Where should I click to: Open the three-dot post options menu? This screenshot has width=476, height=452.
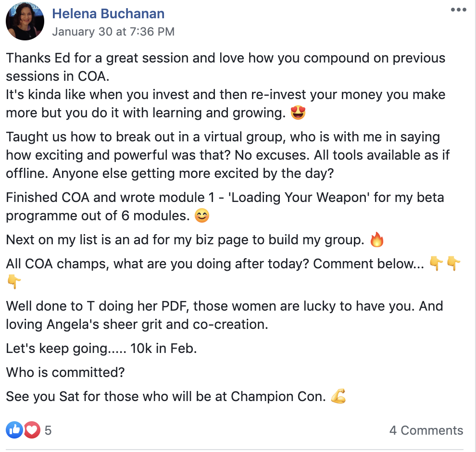pos(458,10)
